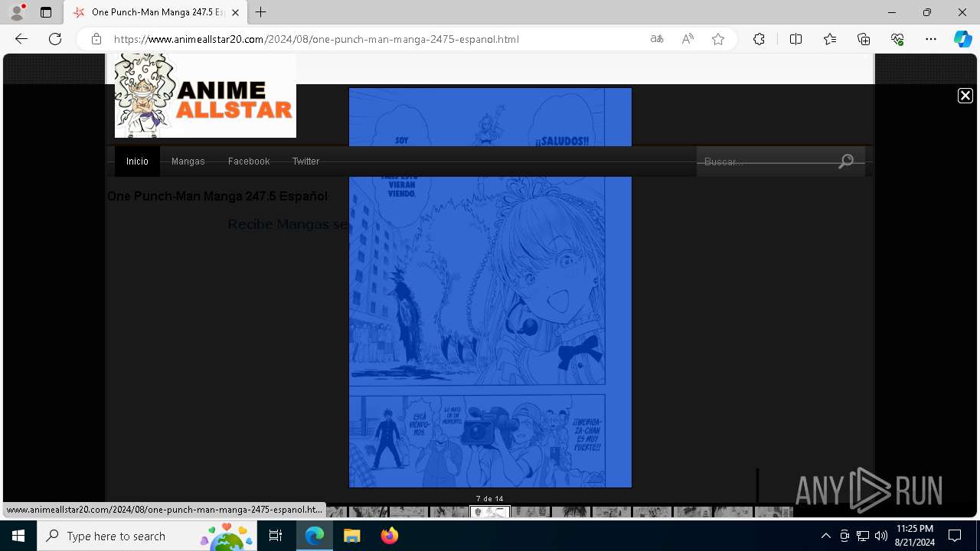Select the One Punch-Man Manga tab
Viewport: 980px width, 551px height.
click(155, 12)
